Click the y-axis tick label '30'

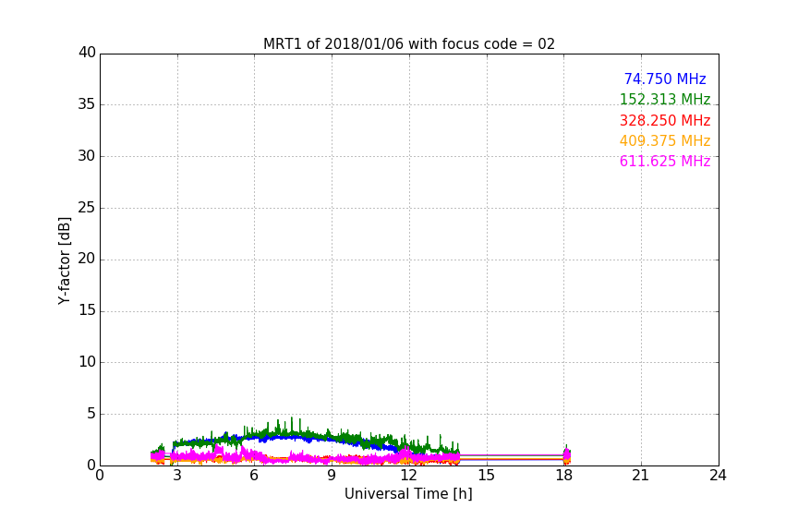tap(87, 156)
